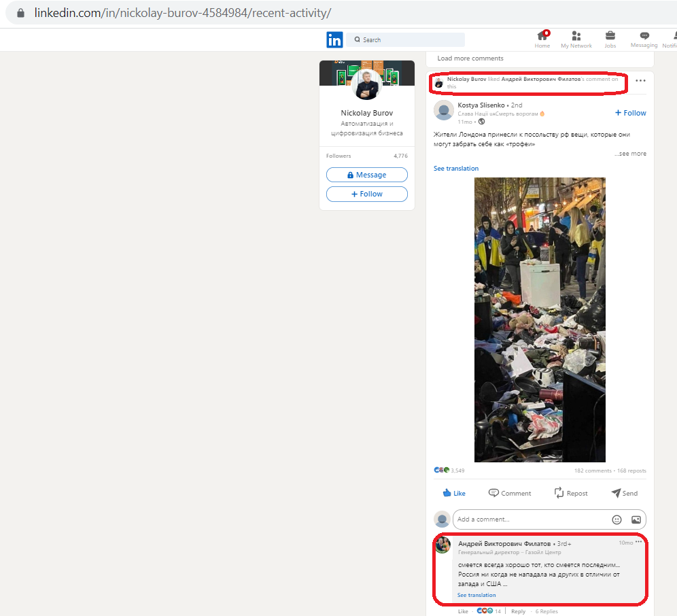Click the Repost button
Screen dimensions: 677x616
point(571,494)
